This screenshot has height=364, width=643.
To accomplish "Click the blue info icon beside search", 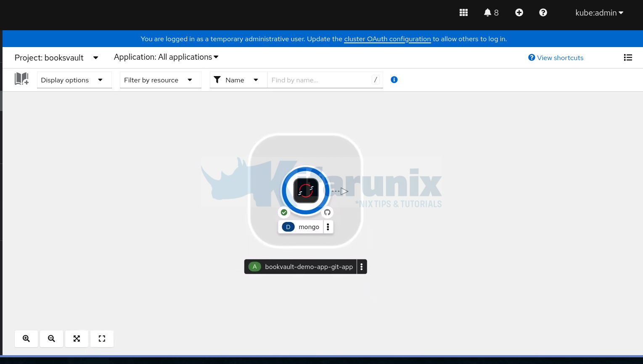I will (394, 80).
